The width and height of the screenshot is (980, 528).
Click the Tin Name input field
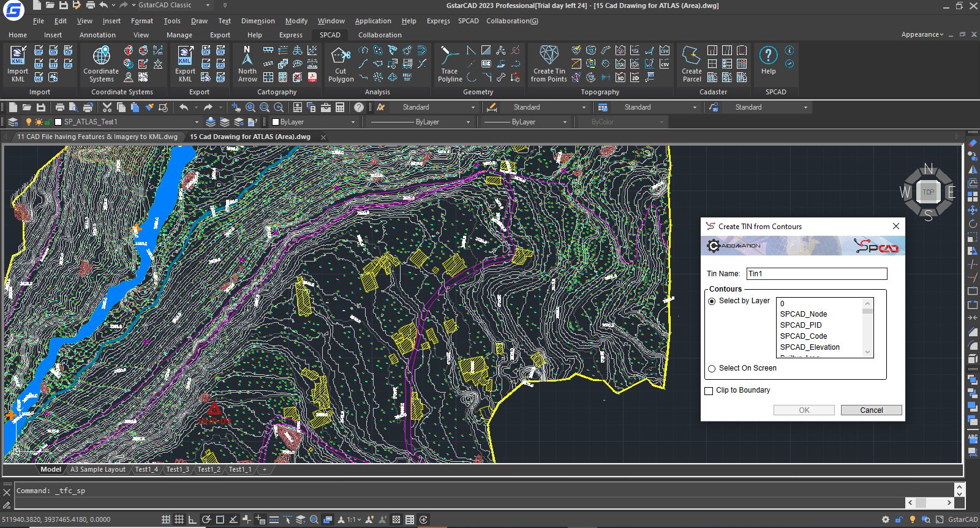point(816,274)
